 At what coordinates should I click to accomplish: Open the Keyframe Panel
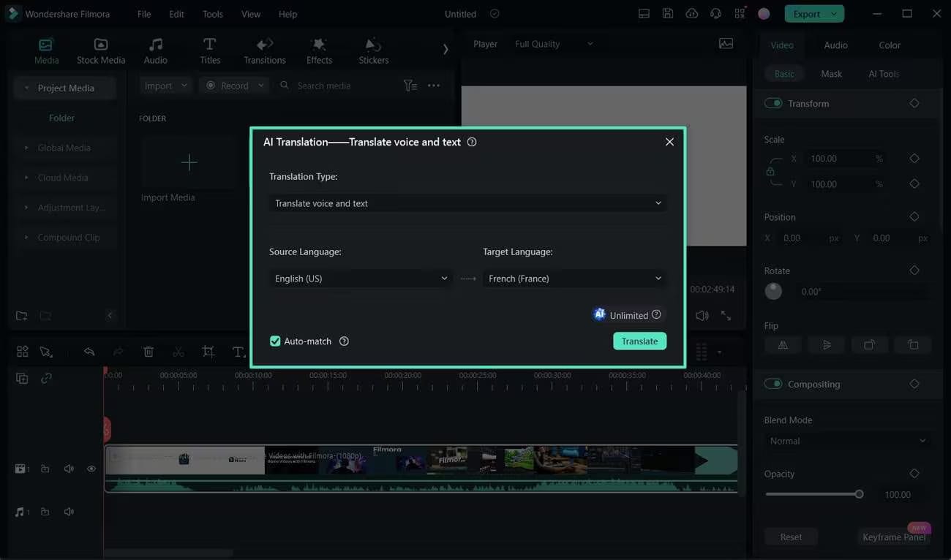click(x=894, y=537)
